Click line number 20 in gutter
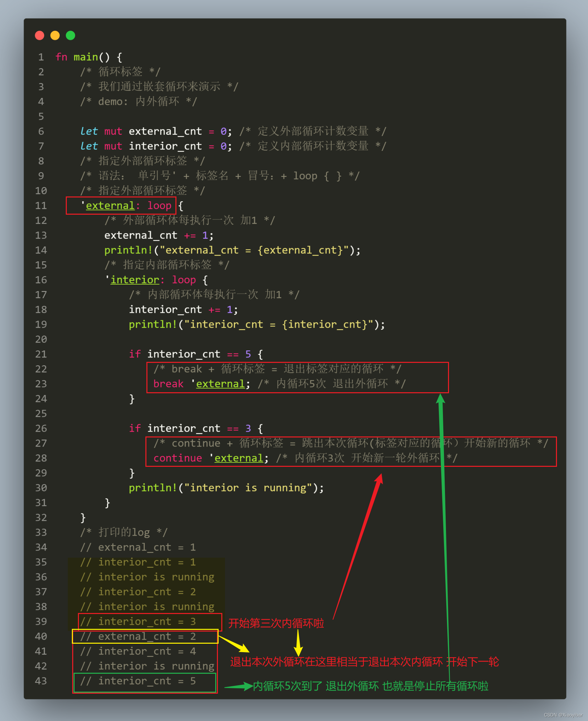588x721 pixels. [41, 340]
